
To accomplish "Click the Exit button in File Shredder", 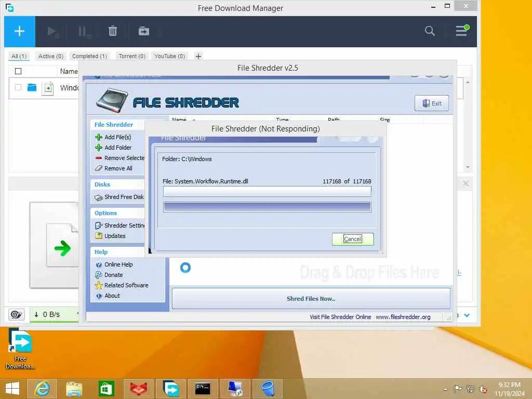I will coord(431,103).
